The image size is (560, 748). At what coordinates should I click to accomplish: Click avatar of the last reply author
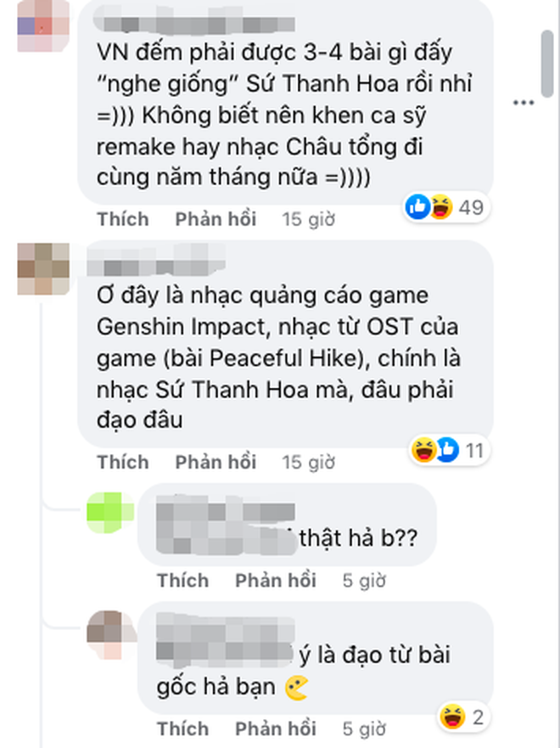tap(111, 635)
